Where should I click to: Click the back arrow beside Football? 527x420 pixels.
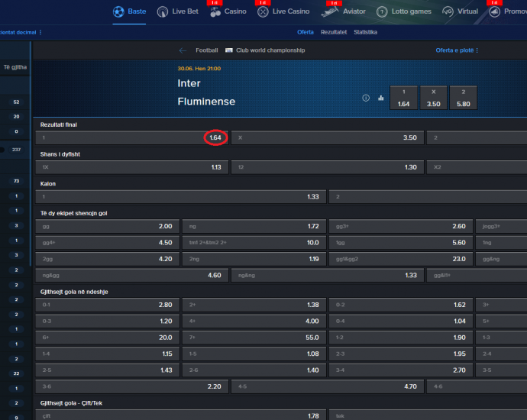[183, 50]
